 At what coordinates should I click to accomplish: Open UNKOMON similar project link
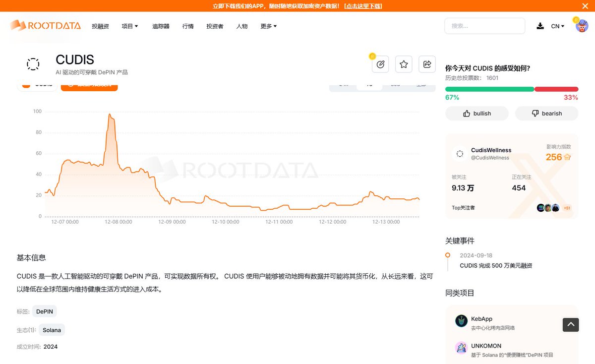[486, 346]
